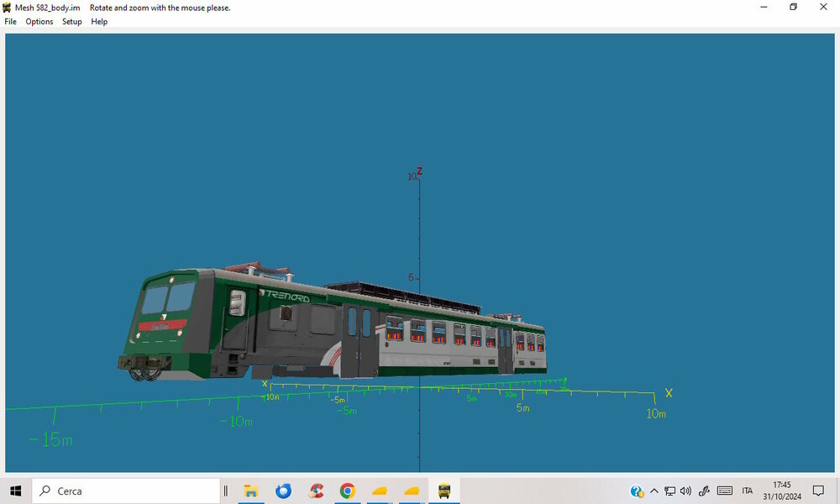The width and height of the screenshot is (840, 504).
Task: Open the clock showing 17:45
Action: click(782, 491)
